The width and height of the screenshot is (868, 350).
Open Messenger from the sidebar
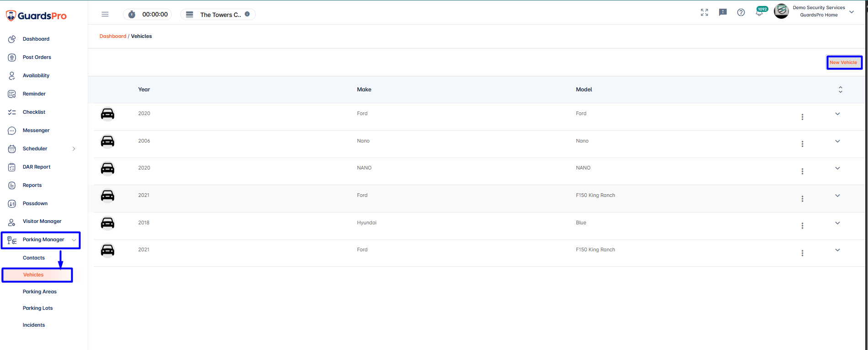tap(36, 130)
